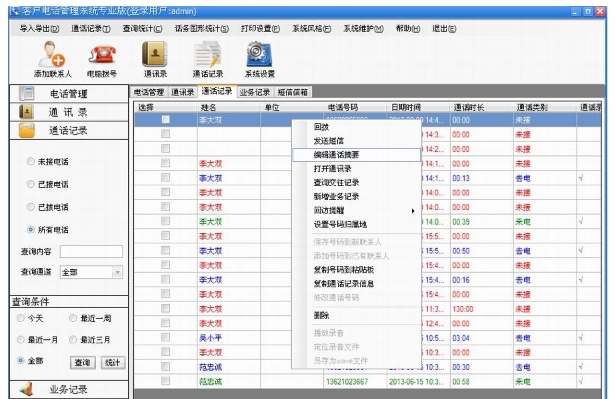The image size is (615, 399).
Task: Open the 查询统计(C) menu
Action: coord(142,29)
